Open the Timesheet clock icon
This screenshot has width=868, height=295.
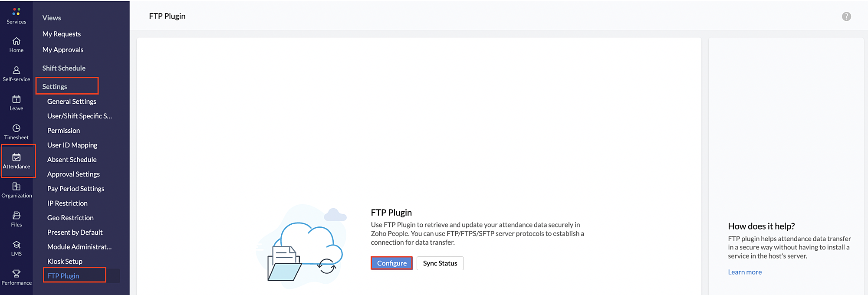point(16,128)
